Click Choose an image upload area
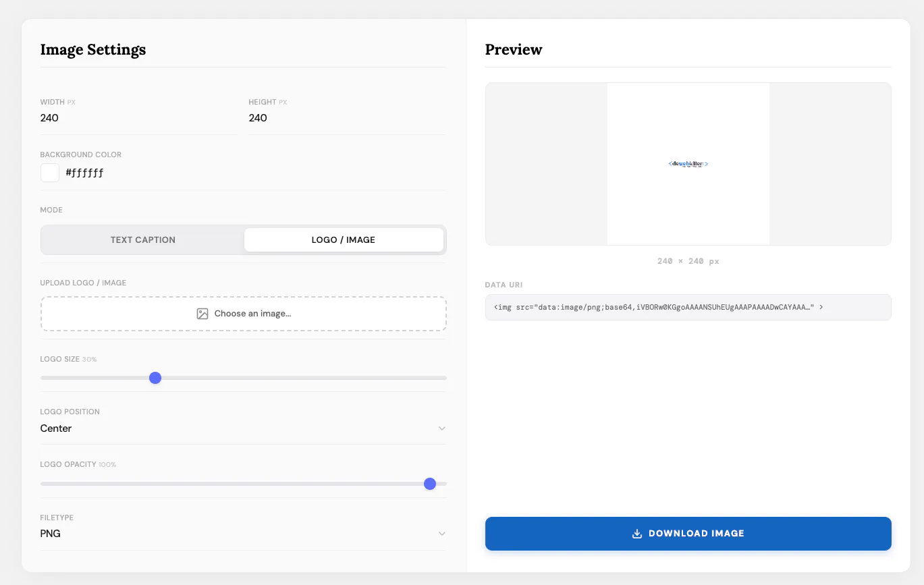 coord(244,314)
